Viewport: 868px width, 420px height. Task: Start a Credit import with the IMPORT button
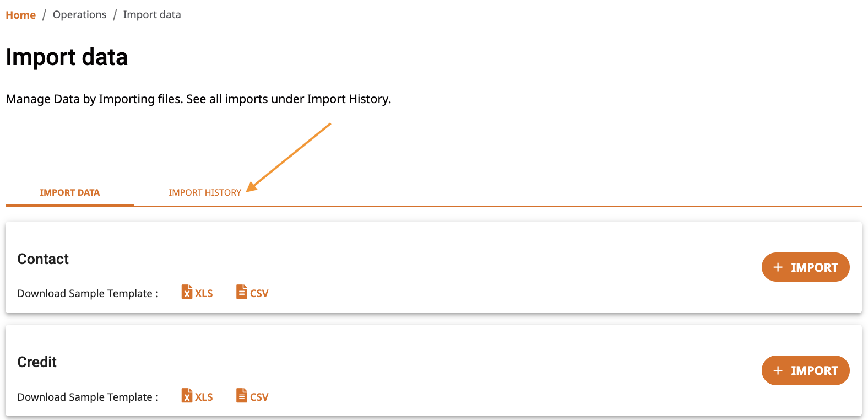pos(806,370)
